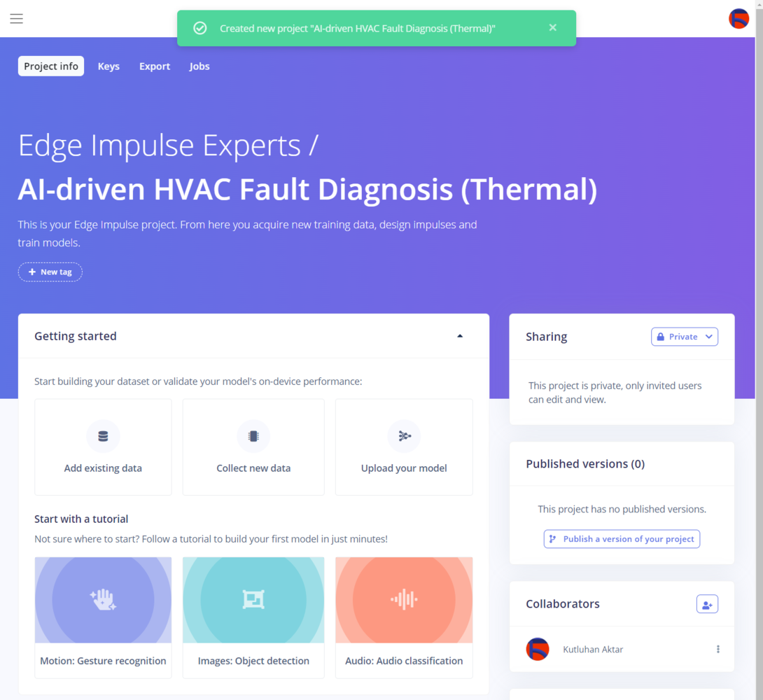Click the Sharing heading

tap(547, 337)
